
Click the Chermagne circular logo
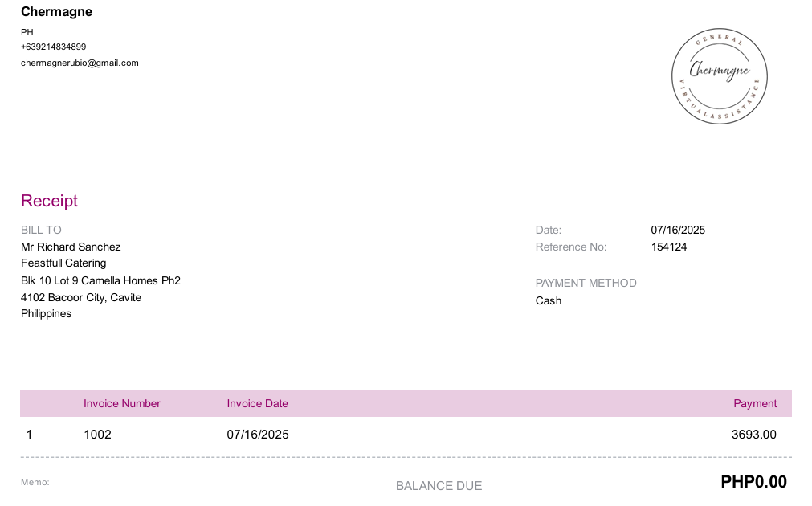720,76
